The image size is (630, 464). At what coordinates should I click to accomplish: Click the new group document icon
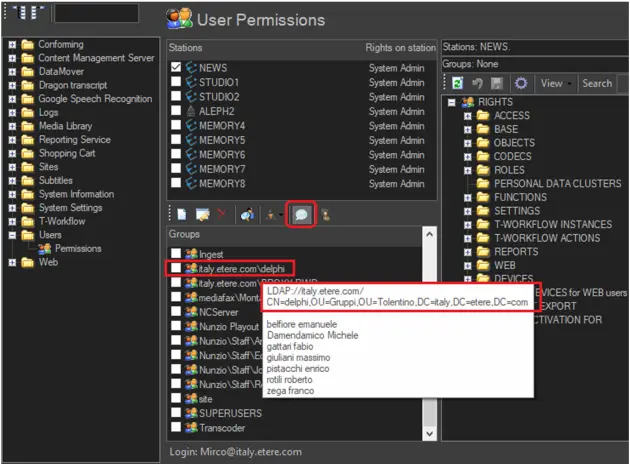click(x=181, y=214)
